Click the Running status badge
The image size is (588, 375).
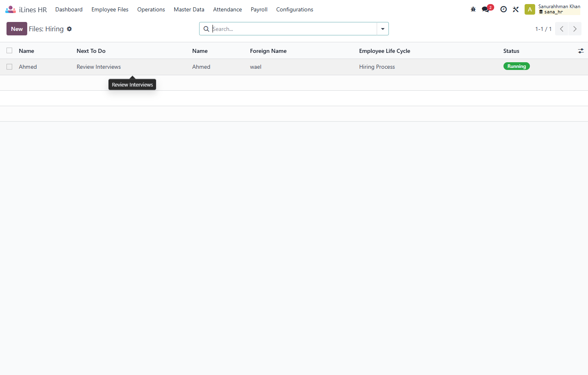pyautogui.click(x=516, y=66)
